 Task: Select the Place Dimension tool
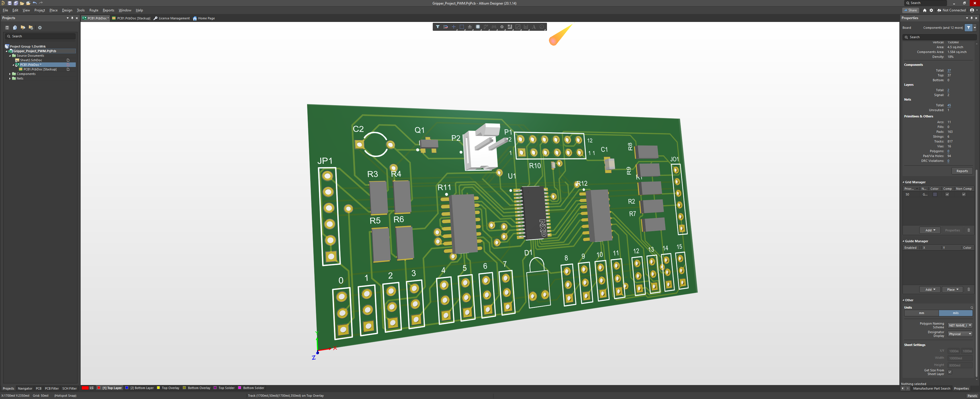(x=526, y=27)
